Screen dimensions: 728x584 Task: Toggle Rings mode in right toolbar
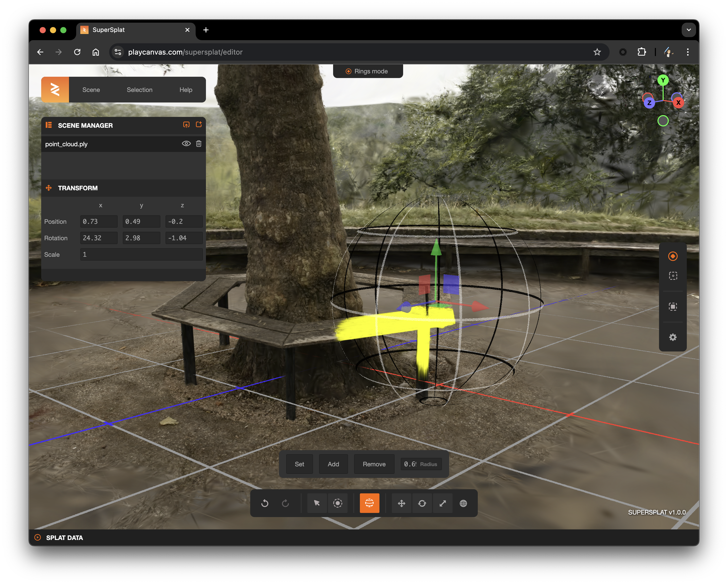tap(673, 256)
